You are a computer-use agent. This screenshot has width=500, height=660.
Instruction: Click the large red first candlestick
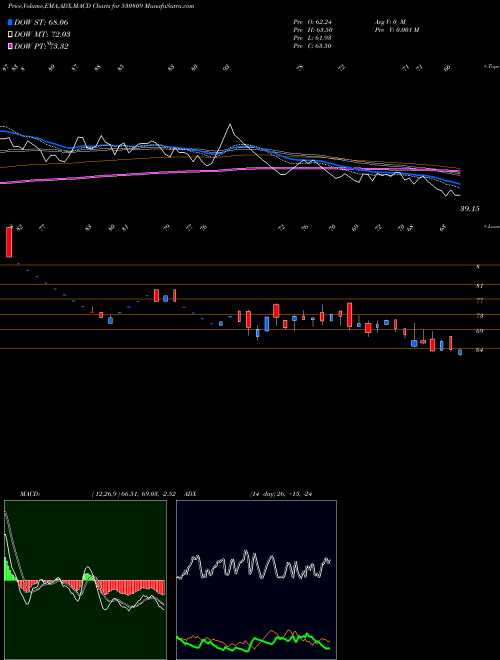coord(9,242)
